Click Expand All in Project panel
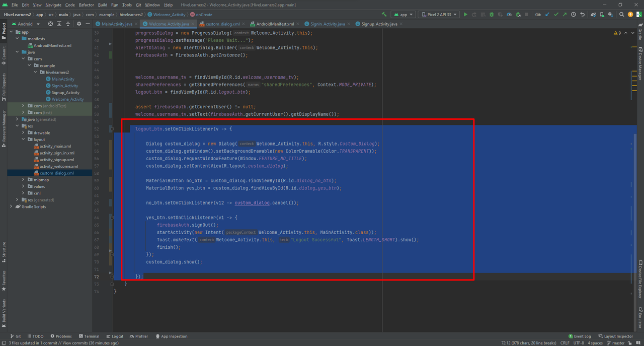 (59, 24)
